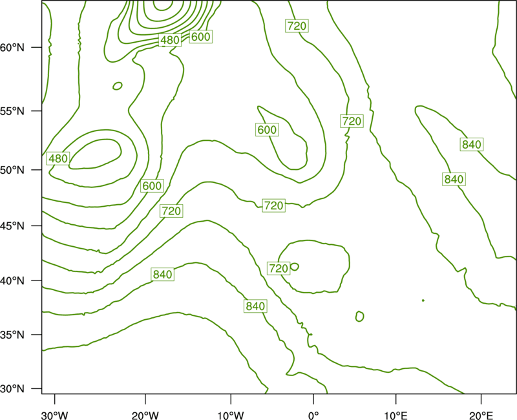Click the 840 label near 19°E, 52°N
The height and width of the screenshot is (420, 517).
point(472,145)
